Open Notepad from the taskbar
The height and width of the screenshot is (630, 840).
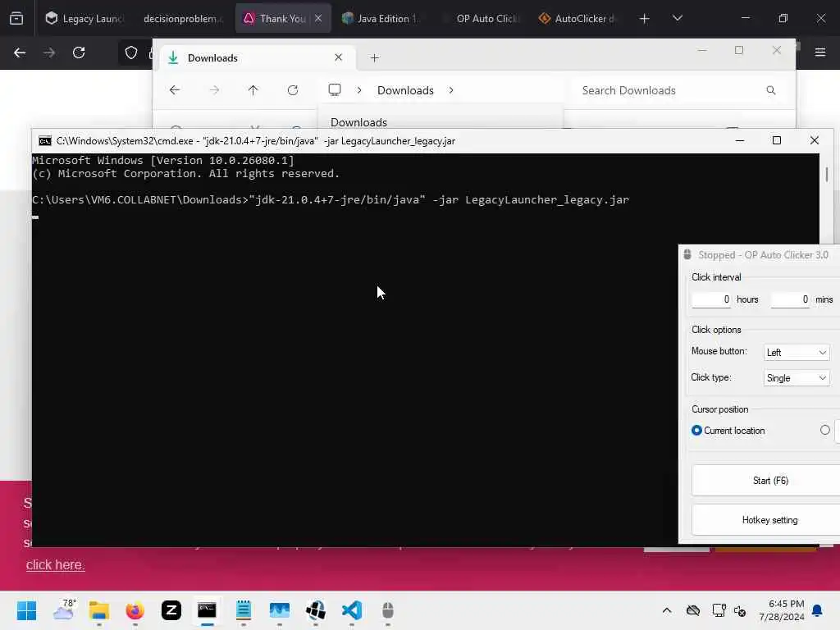click(244, 610)
